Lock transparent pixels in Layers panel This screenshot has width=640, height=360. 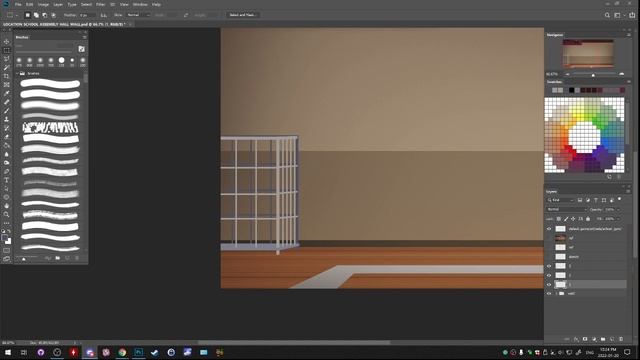point(558,219)
